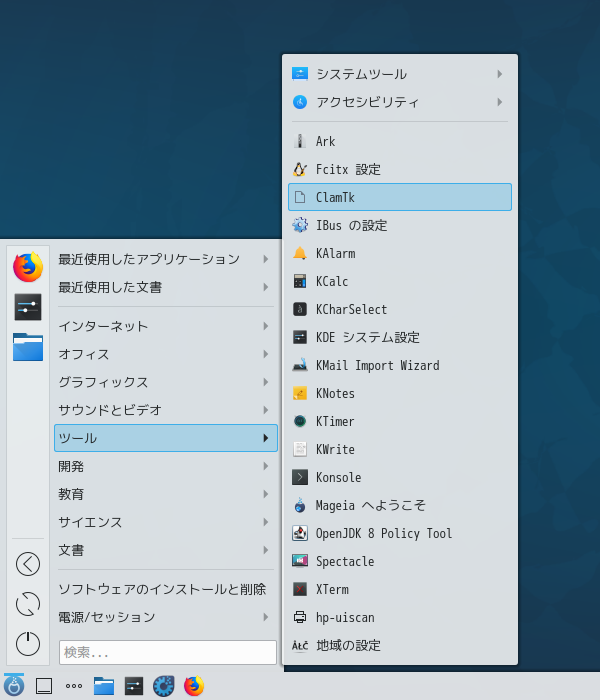Click the Fcitx penguin icon

click(x=300, y=169)
